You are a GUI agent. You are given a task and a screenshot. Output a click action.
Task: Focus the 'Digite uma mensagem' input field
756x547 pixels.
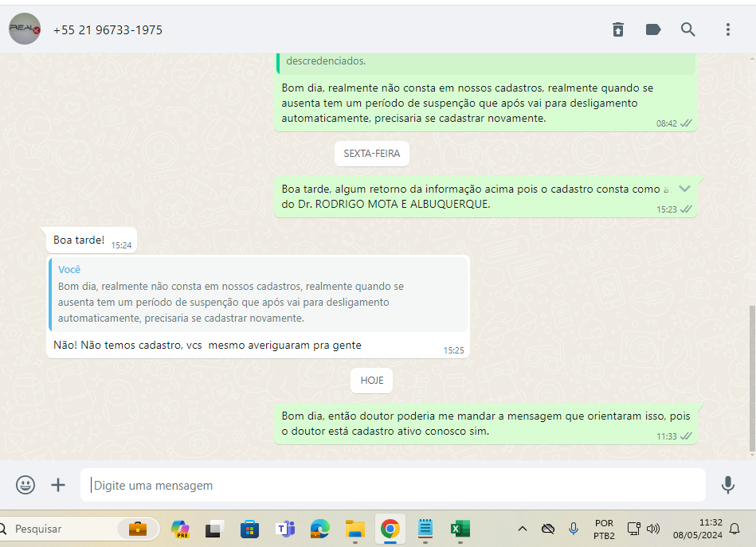(394, 485)
